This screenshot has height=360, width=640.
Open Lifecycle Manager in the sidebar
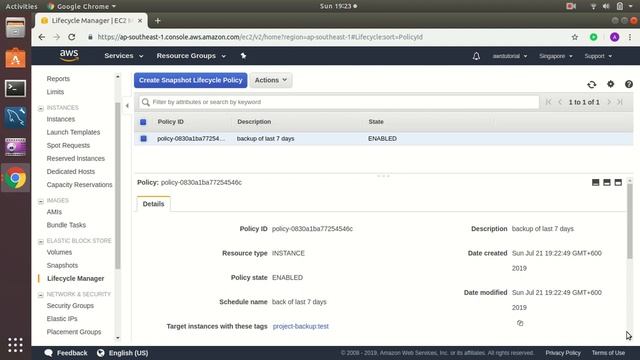pyautogui.click(x=76, y=278)
